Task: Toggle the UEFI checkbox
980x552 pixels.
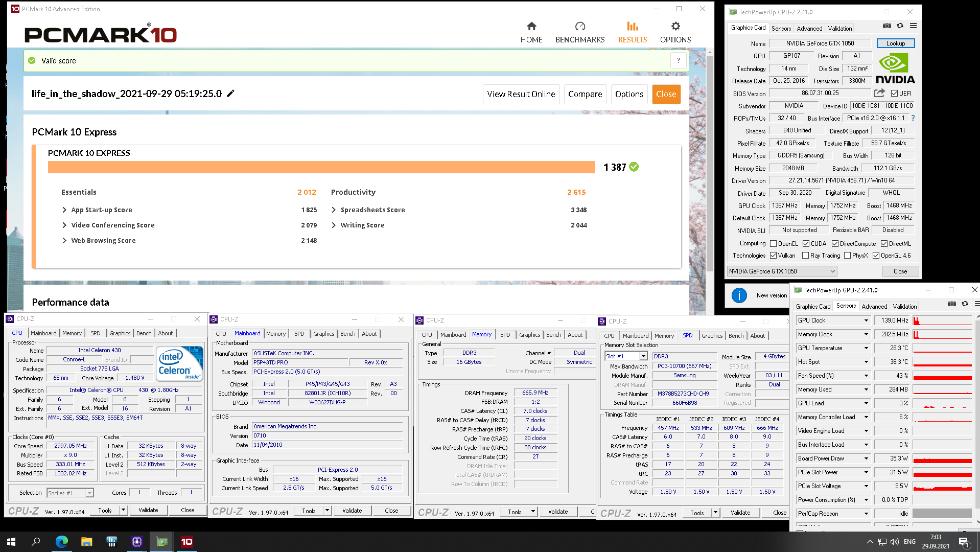Action: (x=894, y=94)
